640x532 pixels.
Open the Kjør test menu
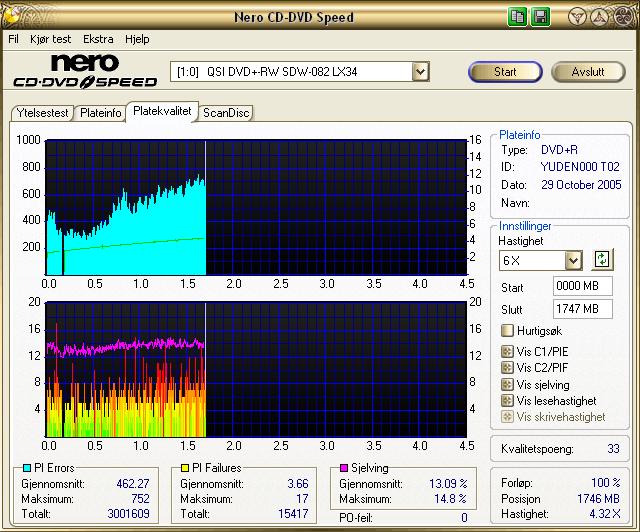pyautogui.click(x=51, y=39)
